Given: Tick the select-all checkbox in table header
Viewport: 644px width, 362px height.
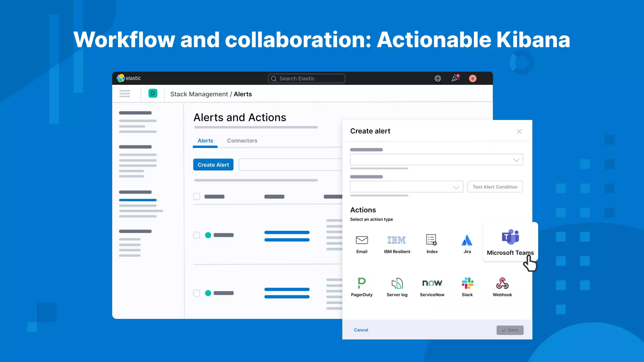Looking at the screenshot, I should coord(197,196).
